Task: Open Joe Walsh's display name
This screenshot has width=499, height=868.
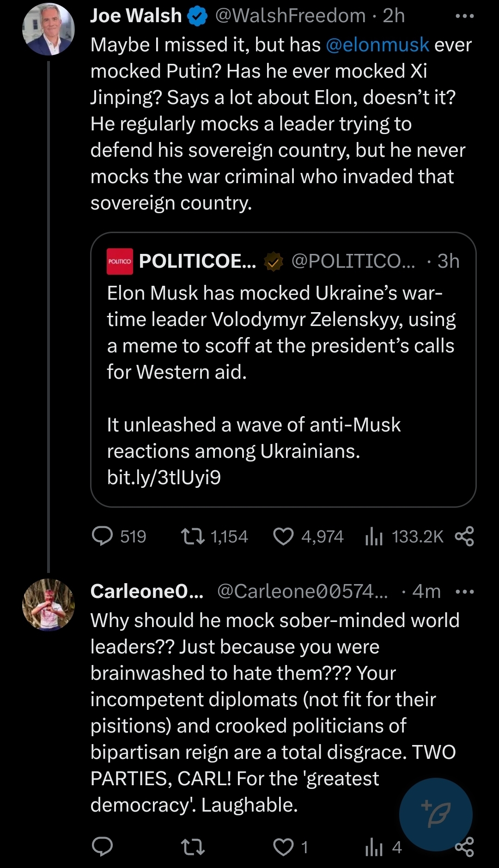Action: coord(136,16)
